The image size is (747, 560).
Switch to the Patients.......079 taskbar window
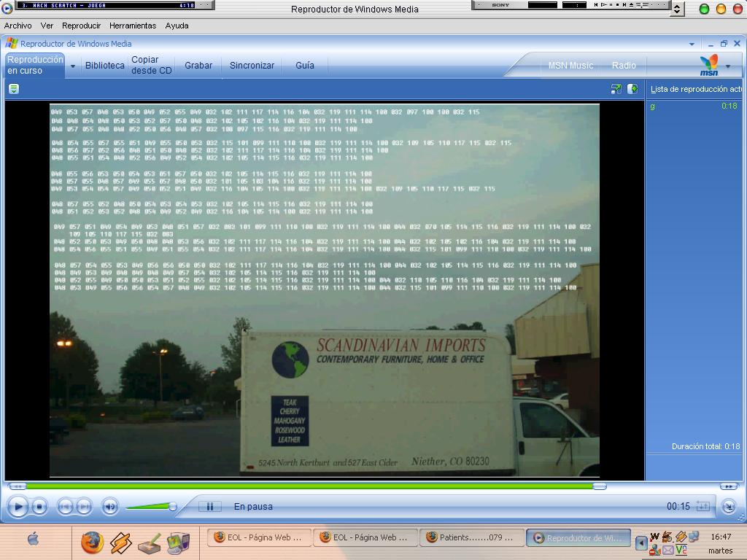472,537
